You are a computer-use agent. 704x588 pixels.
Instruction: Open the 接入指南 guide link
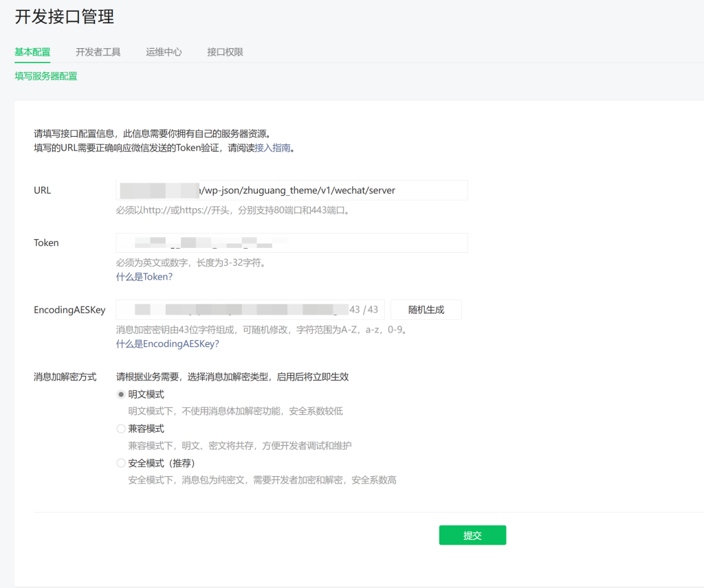pos(273,148)
